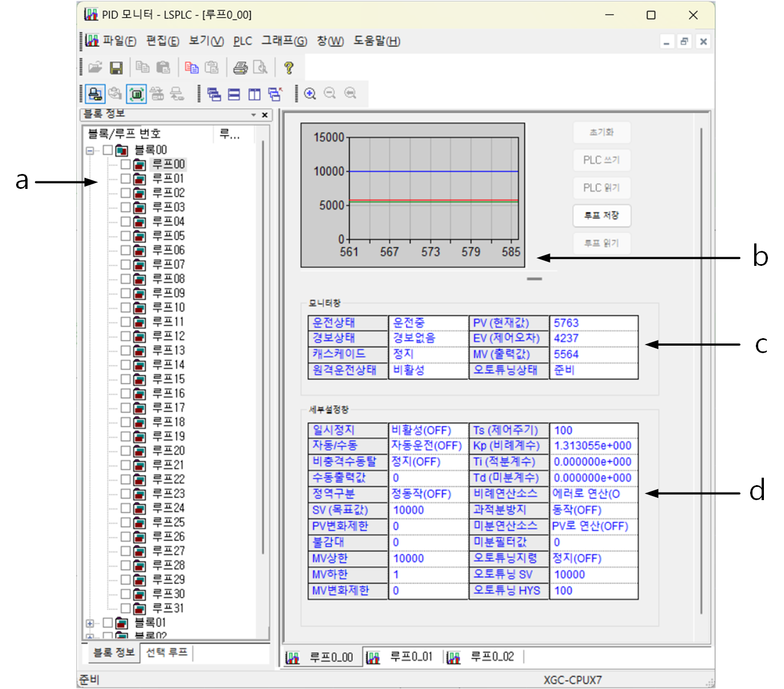784x689 pixels.
Task: Tick the checkbox for 루프00
Action: [x=126, y=164]
